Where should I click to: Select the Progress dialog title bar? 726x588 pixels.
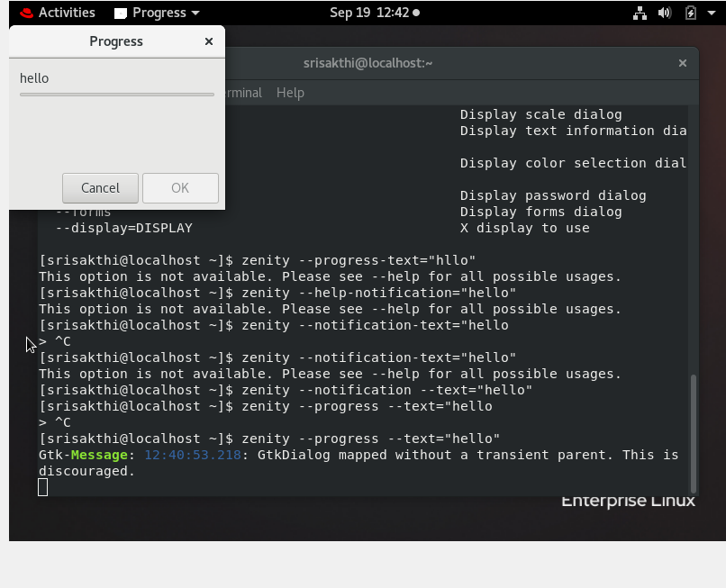click(115, 41)
